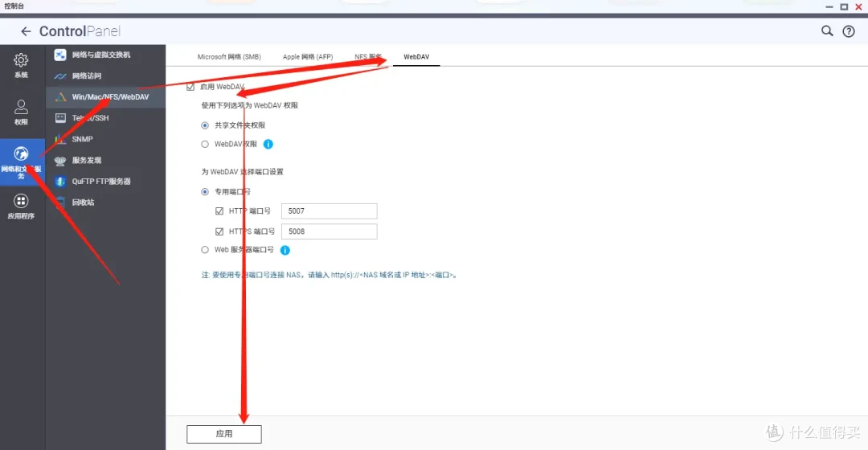Open the 权限 user section
Screen dimensions: 868x450
pos(21,112)
